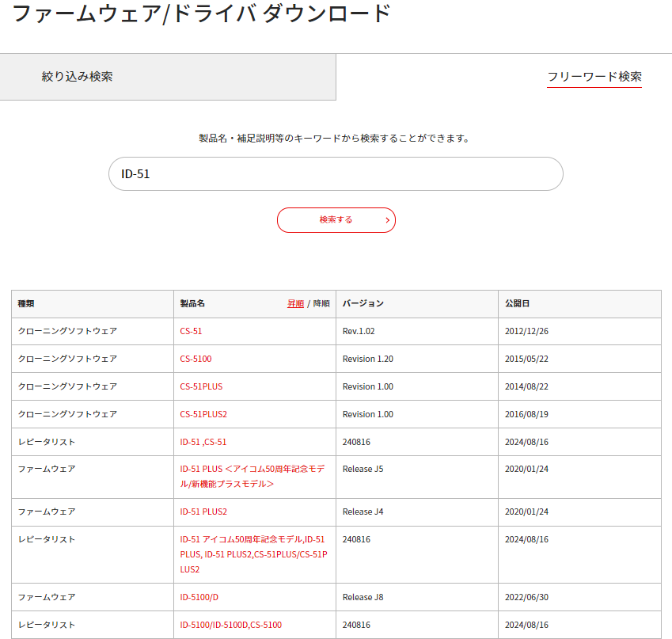Click the 検索する button
672x639 pixels.
pos(336,220)
